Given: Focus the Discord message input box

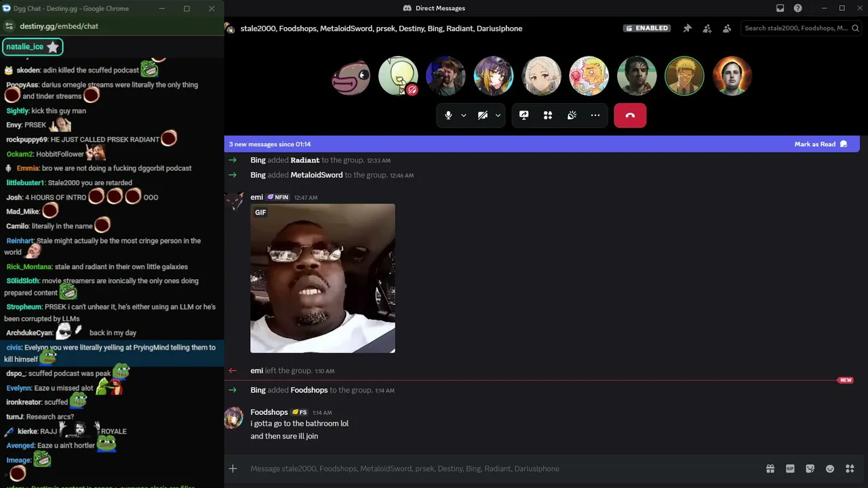Looking at the screenshot, I should tap(502, 468).
